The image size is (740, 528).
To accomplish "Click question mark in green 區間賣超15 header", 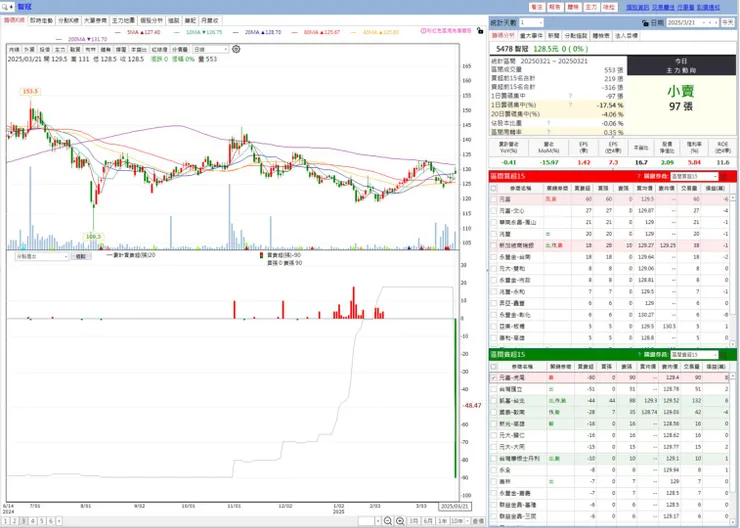I will coord(639,354).
